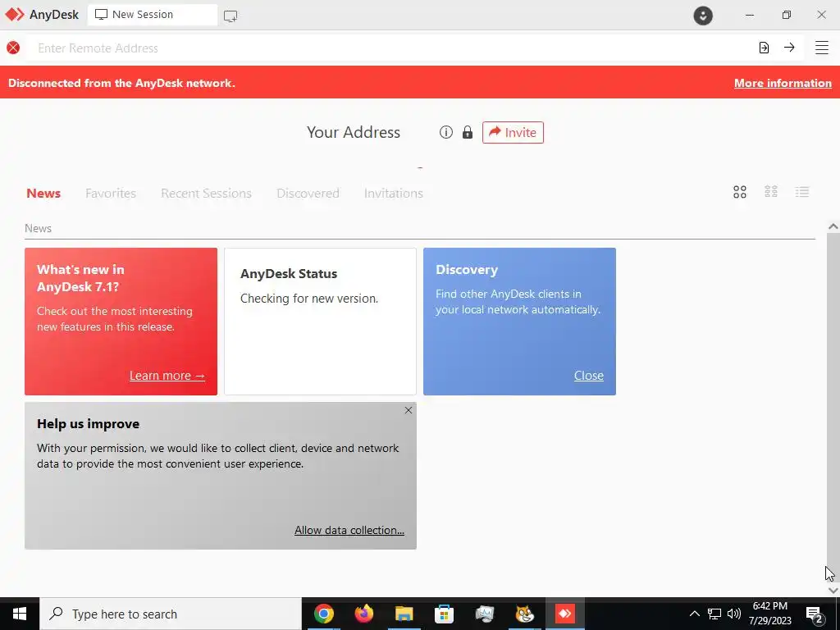
Task: Click Close on the Discovery card
Action: (x=589, y=376)
